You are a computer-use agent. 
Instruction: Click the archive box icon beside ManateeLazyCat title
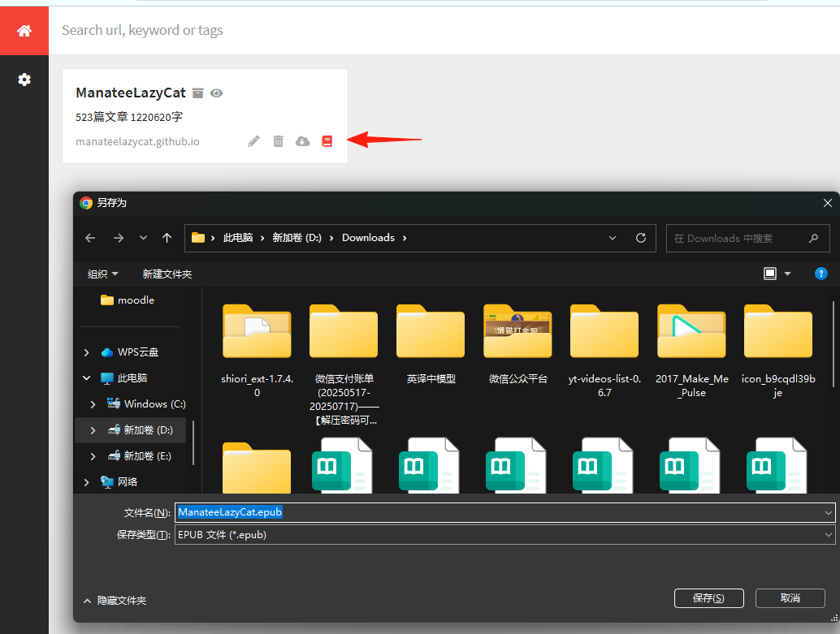pyautogui.click(x=197, y=93)
